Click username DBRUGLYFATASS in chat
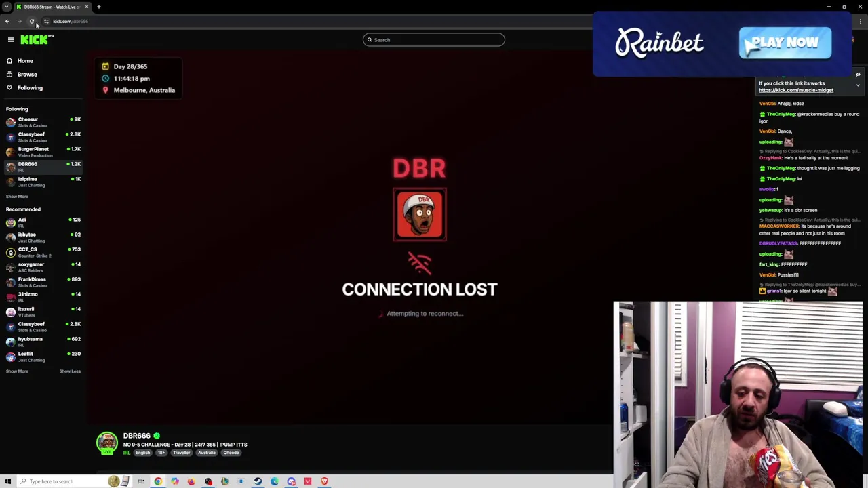This screenshot has height=488, width=868. click(x=778, y=243)
